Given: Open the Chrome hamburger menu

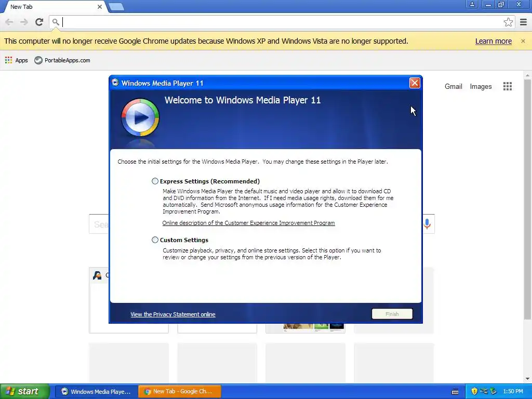Looking at the screenshot, I should [x=524, y=22].
